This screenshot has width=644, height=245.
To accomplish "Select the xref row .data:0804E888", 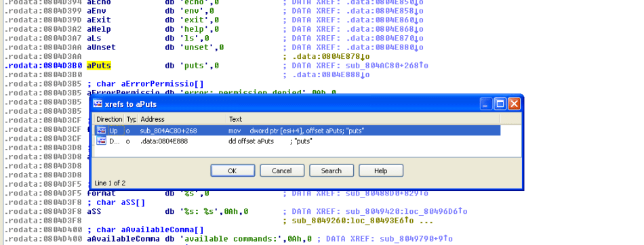I will tap(298, 141).
